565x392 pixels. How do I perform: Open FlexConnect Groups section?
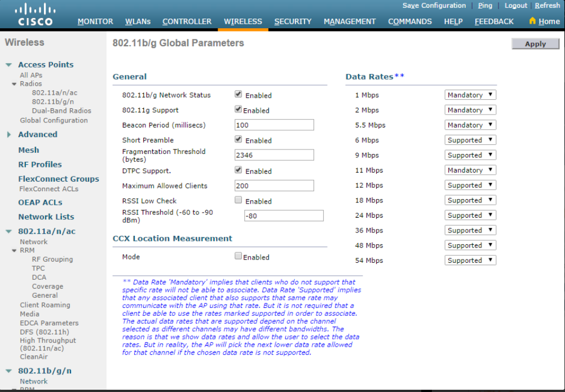point(59,179)
